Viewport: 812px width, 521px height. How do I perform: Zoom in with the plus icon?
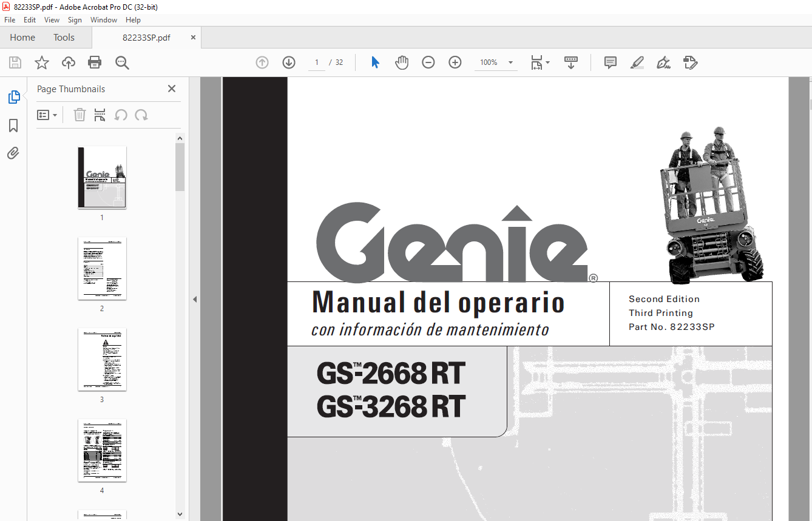pos(455,62)
